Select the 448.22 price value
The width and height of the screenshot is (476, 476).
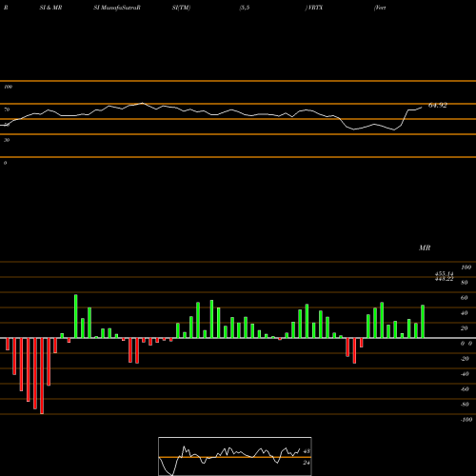[x=444, y=279]
